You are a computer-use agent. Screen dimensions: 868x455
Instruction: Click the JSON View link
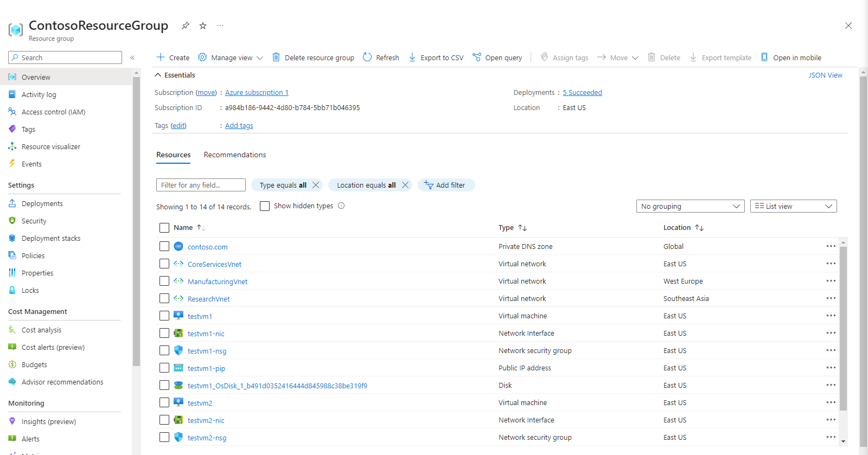[825, 75]
